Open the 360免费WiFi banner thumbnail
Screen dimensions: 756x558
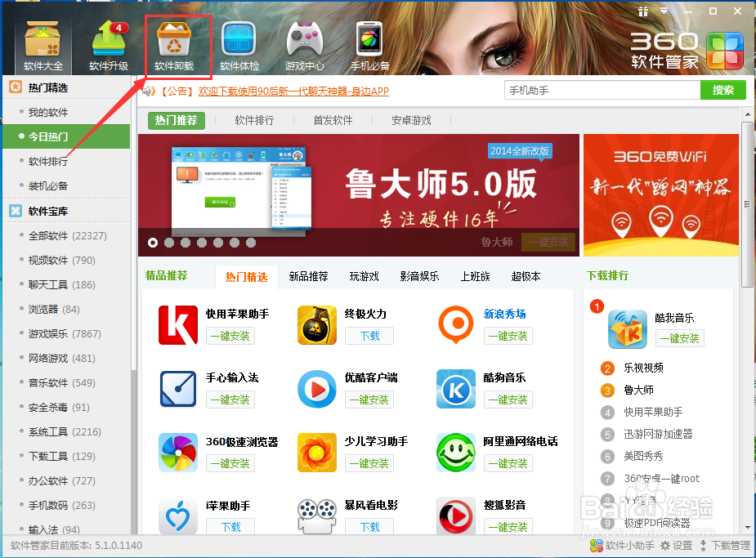click(x=661, y=195)
